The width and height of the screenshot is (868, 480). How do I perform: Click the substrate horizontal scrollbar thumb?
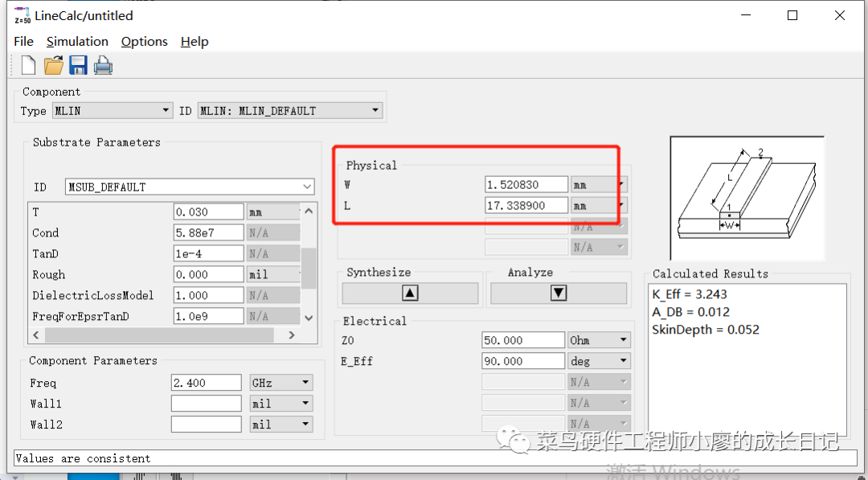159,335
